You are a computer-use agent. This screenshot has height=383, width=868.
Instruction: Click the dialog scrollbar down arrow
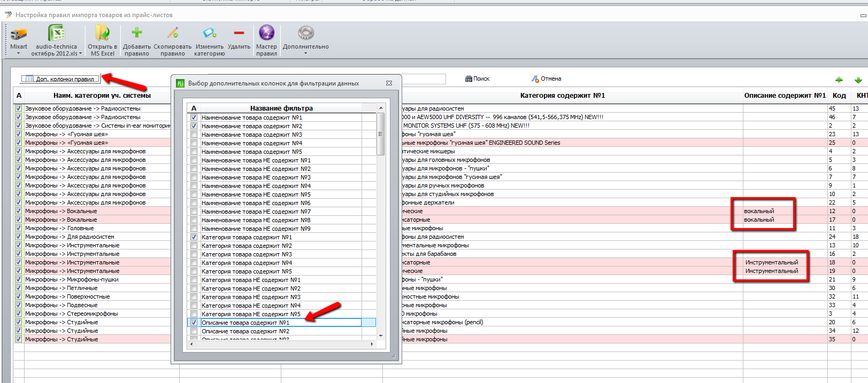pyautogui.click(x=381, y=336)
